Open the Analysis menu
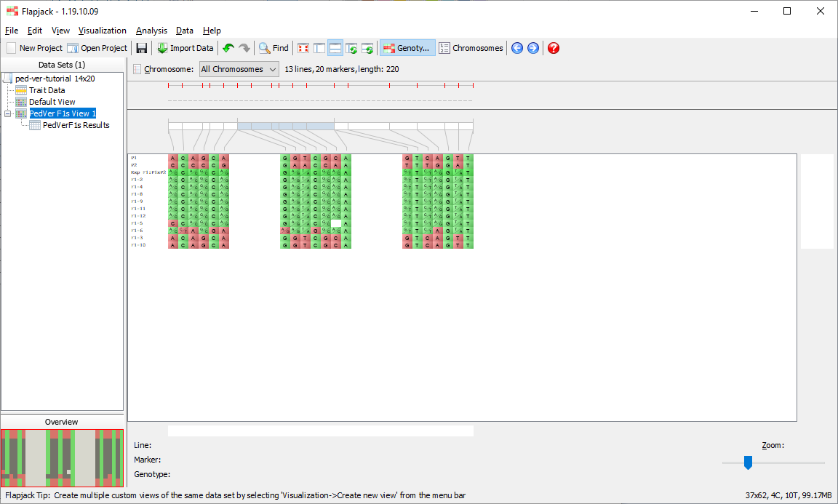This screenshot has height=504, width=838. (151, 31)
